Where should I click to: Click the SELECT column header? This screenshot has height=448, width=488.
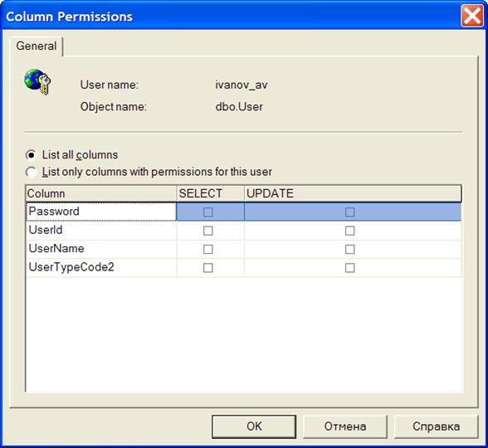[x=211, y=193]
